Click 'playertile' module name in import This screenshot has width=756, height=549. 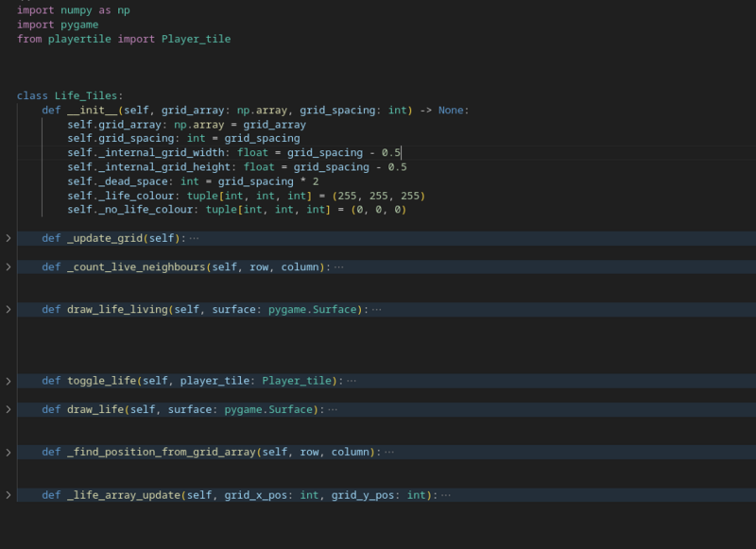79,39
